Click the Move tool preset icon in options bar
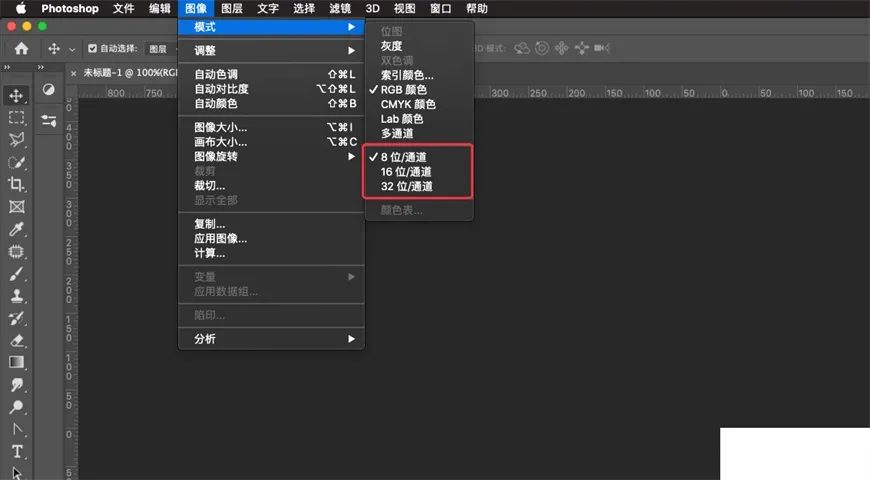This screenshot has height=480, width=870. tap(54, 49)
